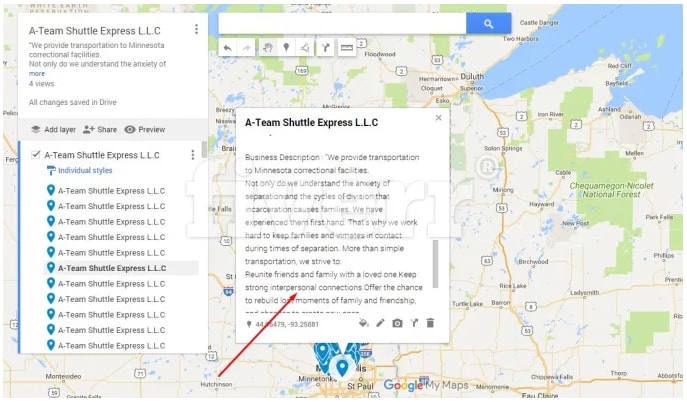Click the '4 views' text
This screenshot has width=687, height=402.
[x=42, y=84]
